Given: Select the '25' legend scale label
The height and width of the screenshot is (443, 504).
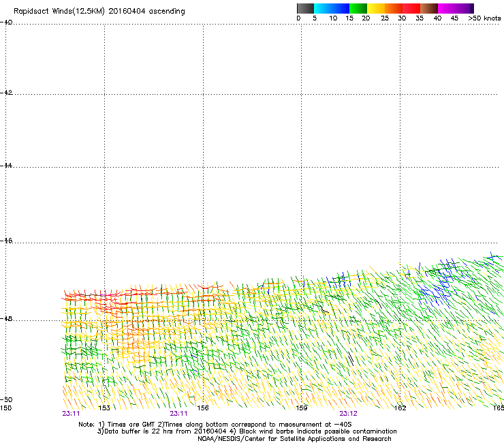Looking at the screenshot, I should coord(385,18).
